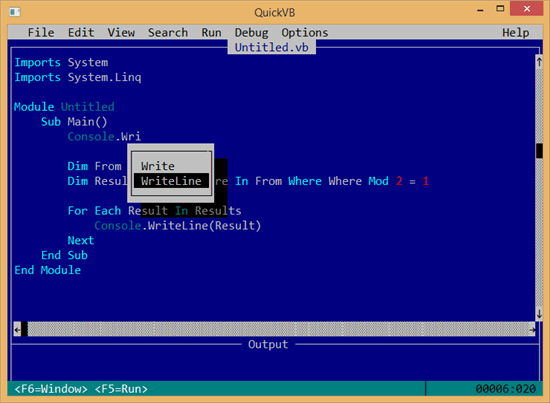Click the horizontal scrollbar track
Screen dimensions: 550x403
tap(278, 329)
